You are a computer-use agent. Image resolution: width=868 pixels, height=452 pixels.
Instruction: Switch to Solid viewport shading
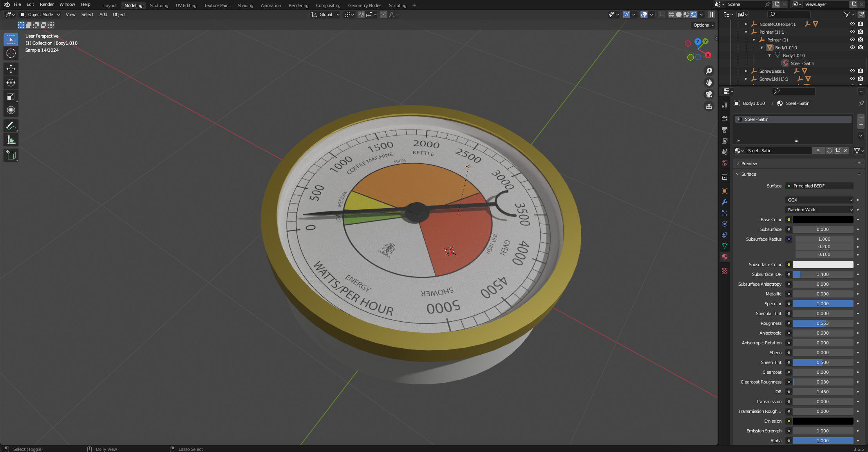(x=679, y=14)
